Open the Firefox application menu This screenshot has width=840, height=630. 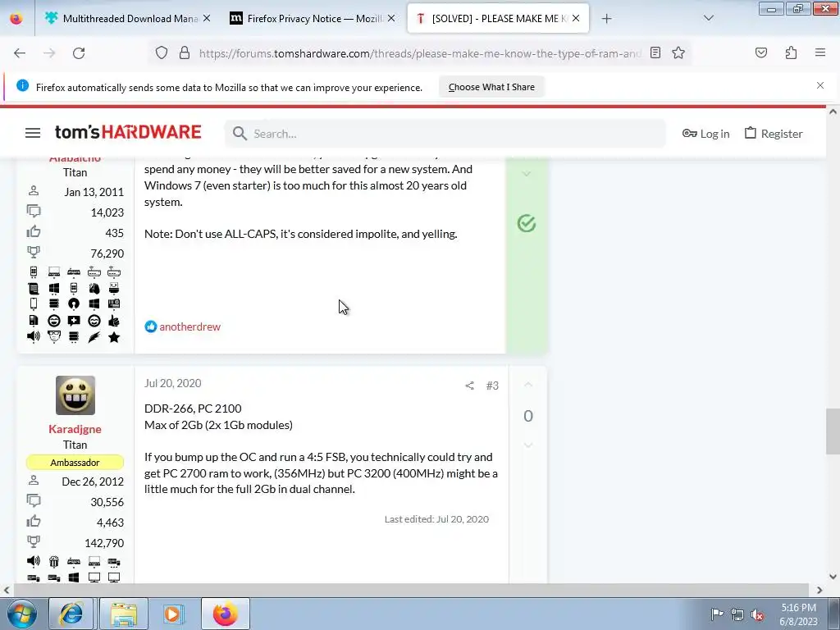pyautogui.click(x=820, y=52)
